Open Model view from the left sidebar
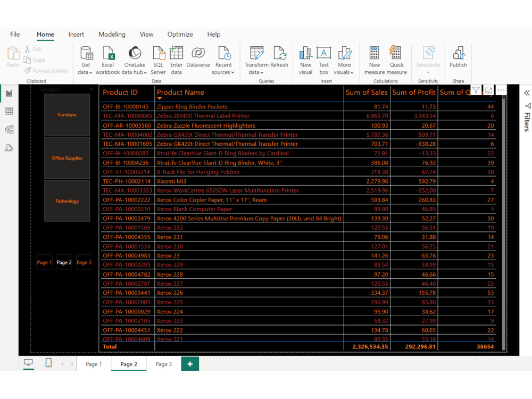 tap(9, 129)
